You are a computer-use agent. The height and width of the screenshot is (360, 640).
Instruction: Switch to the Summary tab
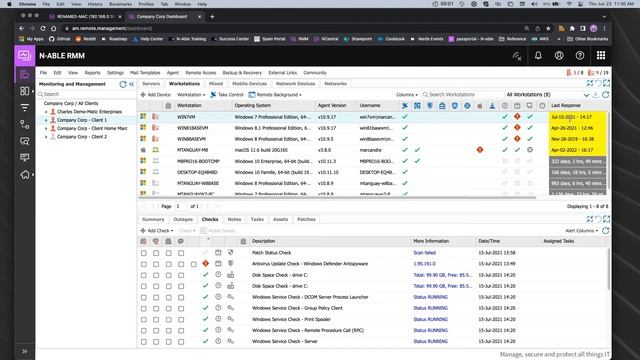coord(153,220)
